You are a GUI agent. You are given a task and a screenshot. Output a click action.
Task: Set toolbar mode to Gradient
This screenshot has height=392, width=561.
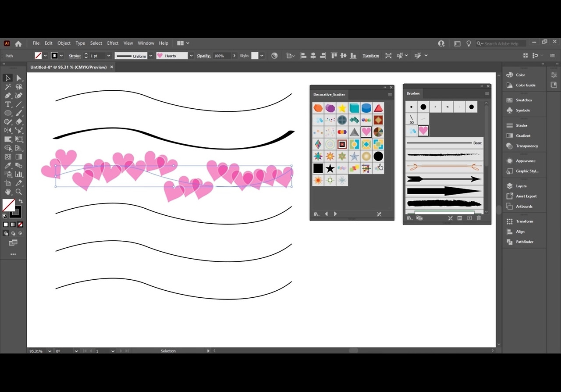pyautogui.click(x=13, y=225)
